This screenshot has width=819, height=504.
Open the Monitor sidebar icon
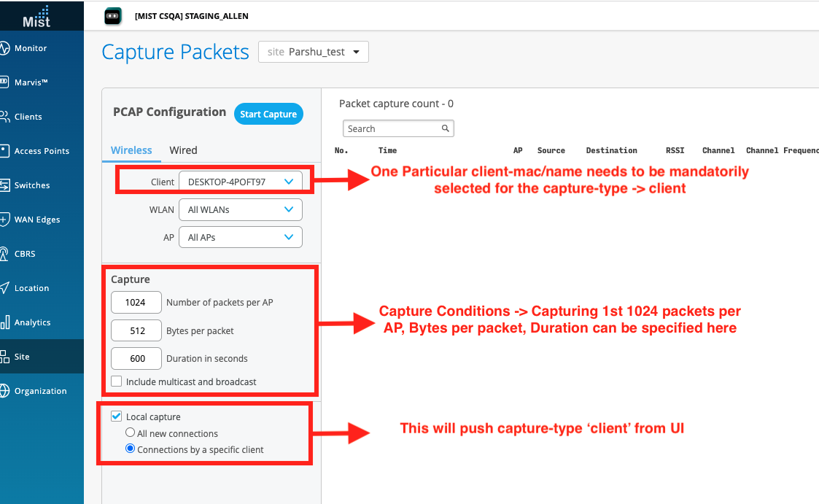point(4,48)
